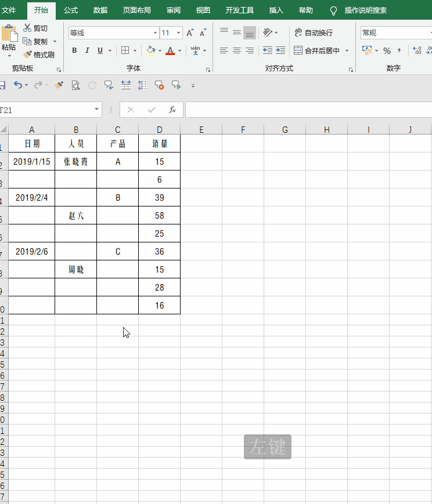Viewport: 432px width, 504px height.
Task: Toggle middle vertical alignment
Action: click(x=237, y=32)
